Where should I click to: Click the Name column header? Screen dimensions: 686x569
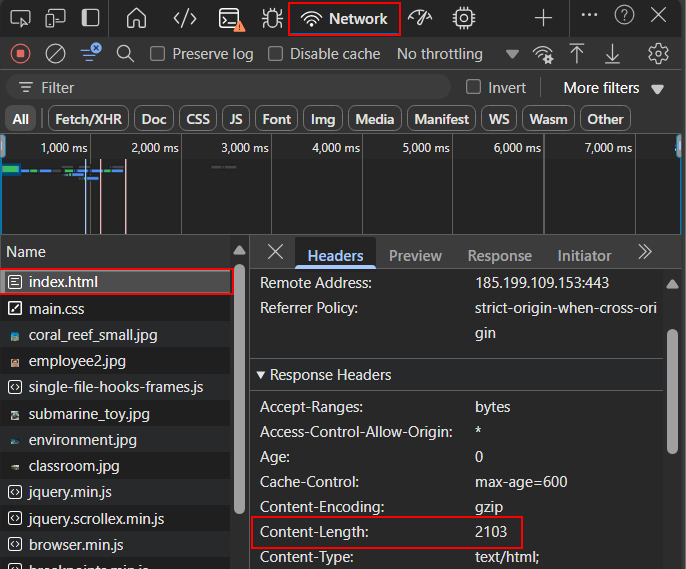(x=116, y=252)
